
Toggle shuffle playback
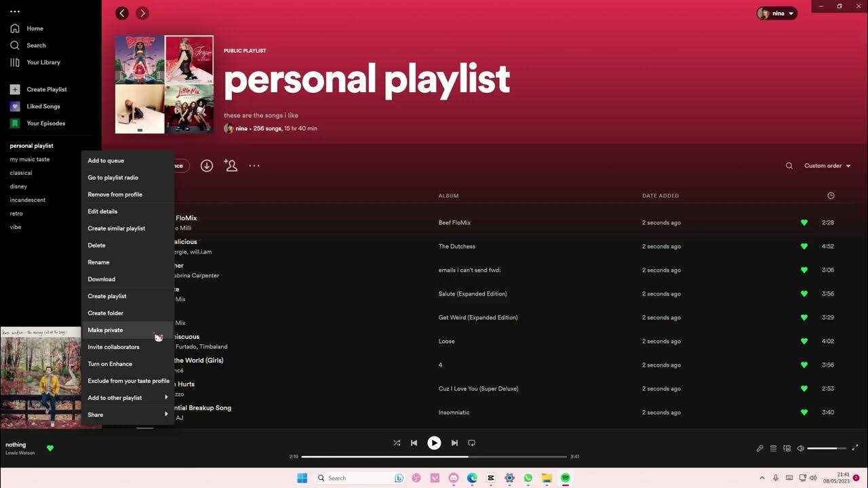point(397,443)
